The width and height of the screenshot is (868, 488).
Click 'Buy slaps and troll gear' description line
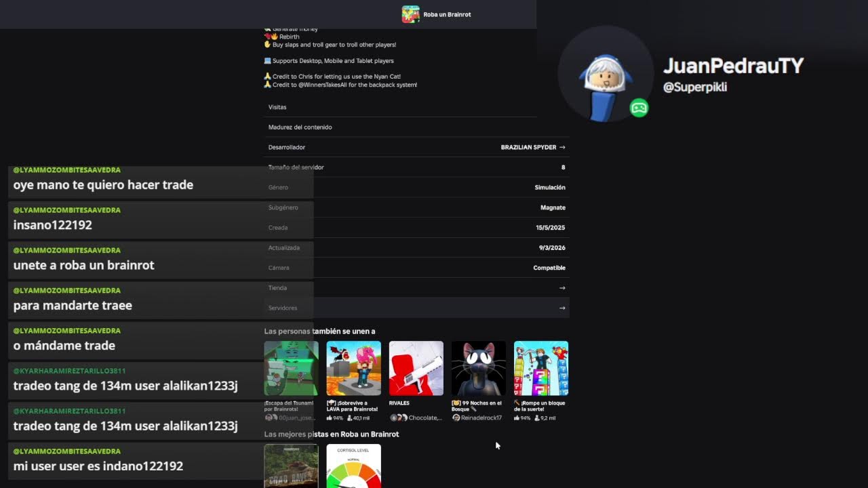coord(330,45)
